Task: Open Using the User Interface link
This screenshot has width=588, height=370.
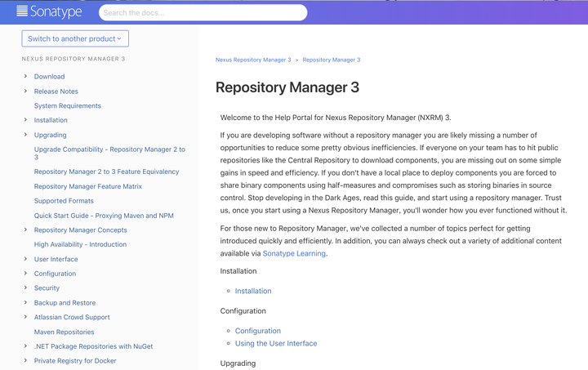Action: [276, 343]
